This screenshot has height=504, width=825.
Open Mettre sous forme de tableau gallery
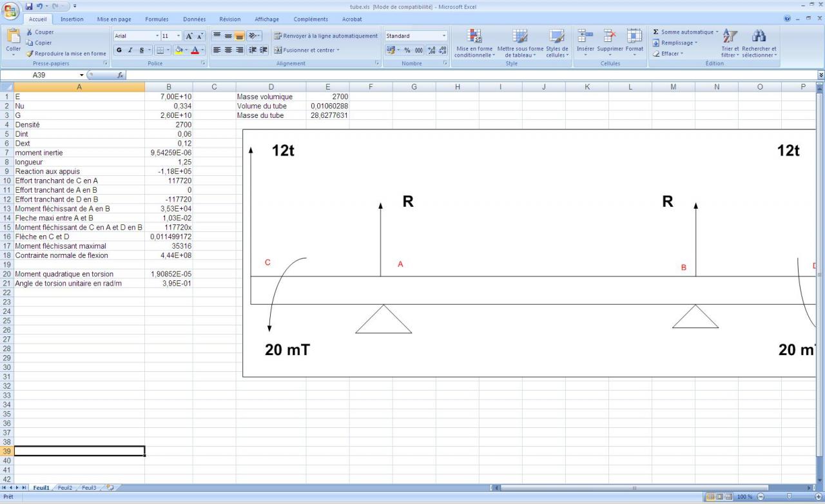tap(520, 43)
